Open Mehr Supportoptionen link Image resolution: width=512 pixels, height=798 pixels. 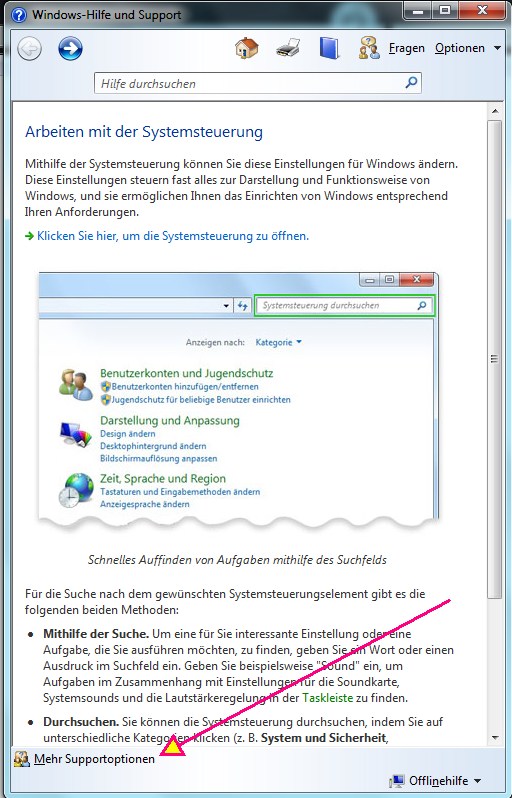(x=94, y=759)
